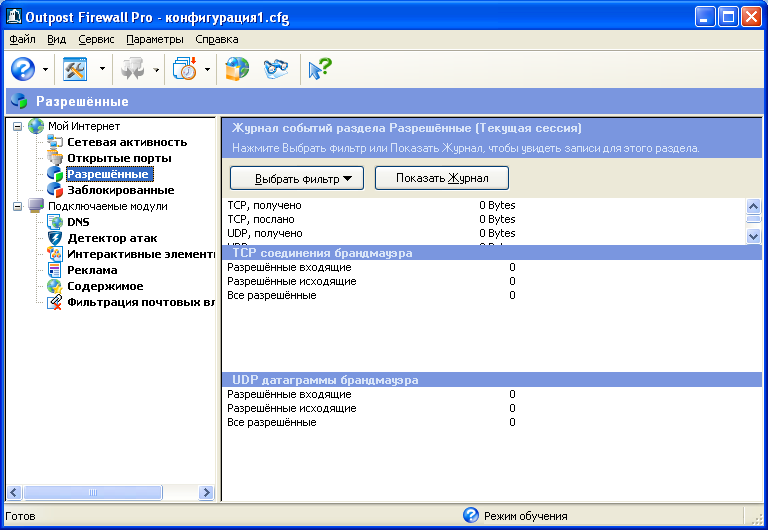Click the Разрешённые header banner icon
Image resolution: width=768 pixels, height=530 pixels.
coord(19,101)
